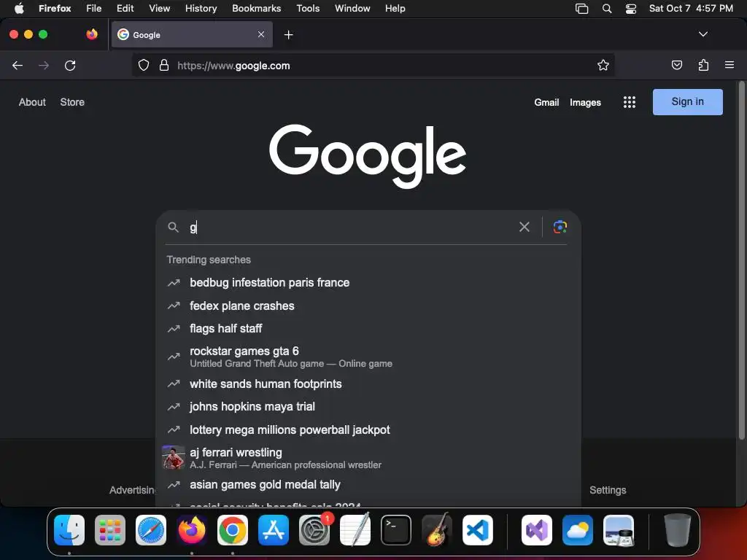Open Firefox hamburger application menu
Viewport: 747px width, 560px height.
point(729,65)
